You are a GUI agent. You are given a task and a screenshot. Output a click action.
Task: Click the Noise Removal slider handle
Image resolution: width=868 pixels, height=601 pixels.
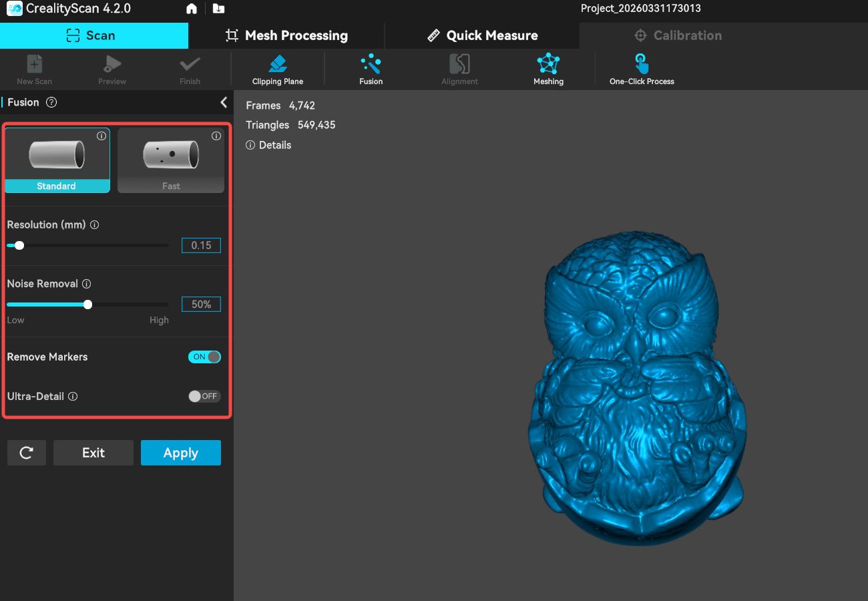87,305
